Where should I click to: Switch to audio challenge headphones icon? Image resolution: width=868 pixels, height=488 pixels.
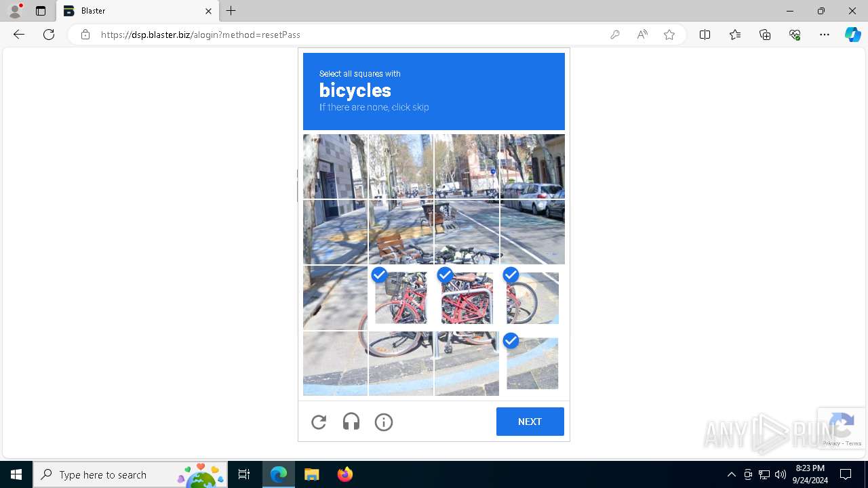pyautogui.click(x=351, y=422)
